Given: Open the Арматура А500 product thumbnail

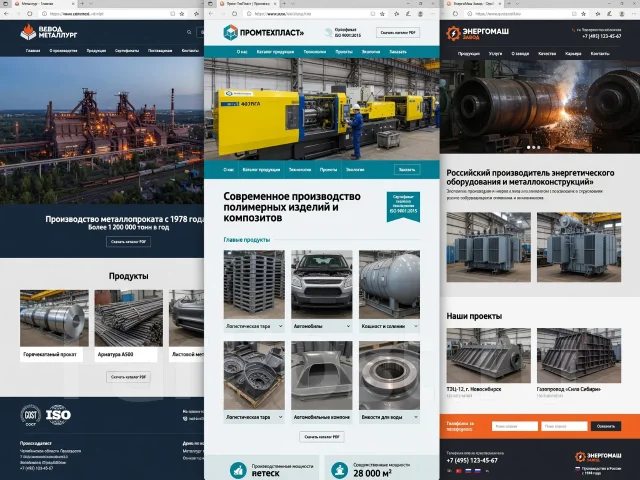Looking at the screenshot, I should tap(129, 318).
